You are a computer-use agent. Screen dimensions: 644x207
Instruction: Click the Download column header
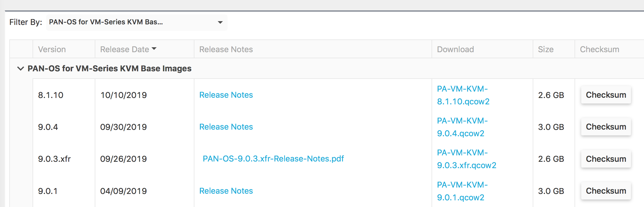[455, 49]
